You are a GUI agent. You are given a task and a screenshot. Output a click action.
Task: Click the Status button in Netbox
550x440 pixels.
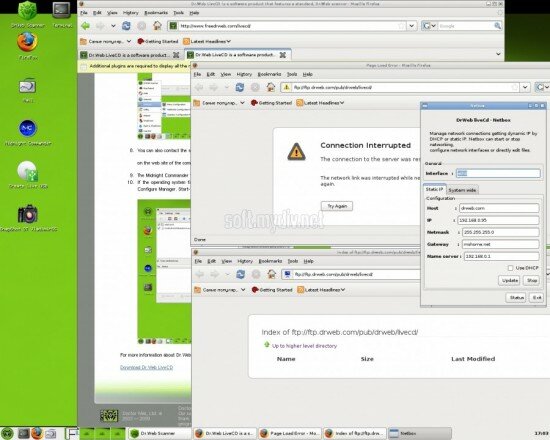pyautogui.click(x=516, y=298)
